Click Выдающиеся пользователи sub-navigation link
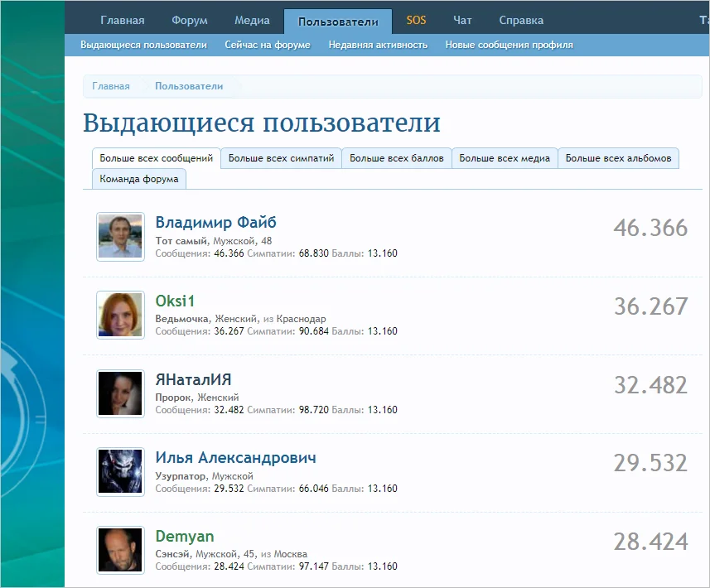The height and width of the screenshot is (588, 710). 143,45
